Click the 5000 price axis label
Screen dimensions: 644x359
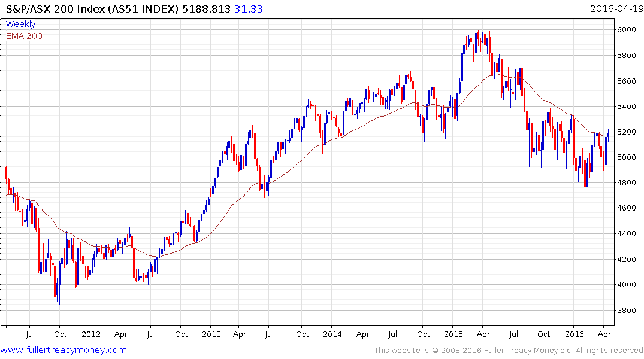[627, 157]
